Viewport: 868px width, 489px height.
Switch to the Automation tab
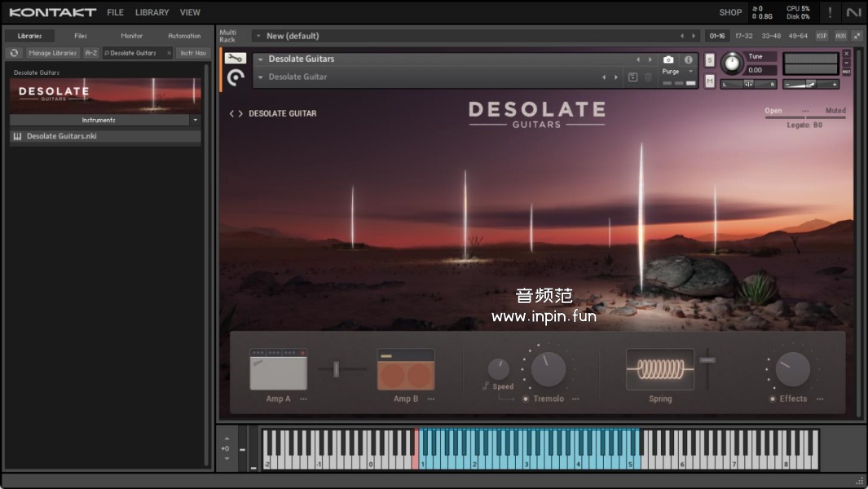pyautogui.click(x=184, y=36)
